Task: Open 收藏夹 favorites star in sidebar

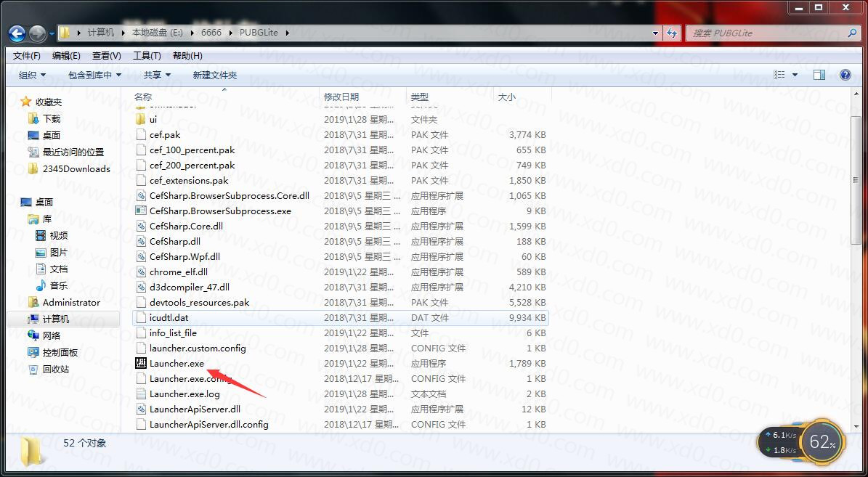Action: [x=26, y=102]
